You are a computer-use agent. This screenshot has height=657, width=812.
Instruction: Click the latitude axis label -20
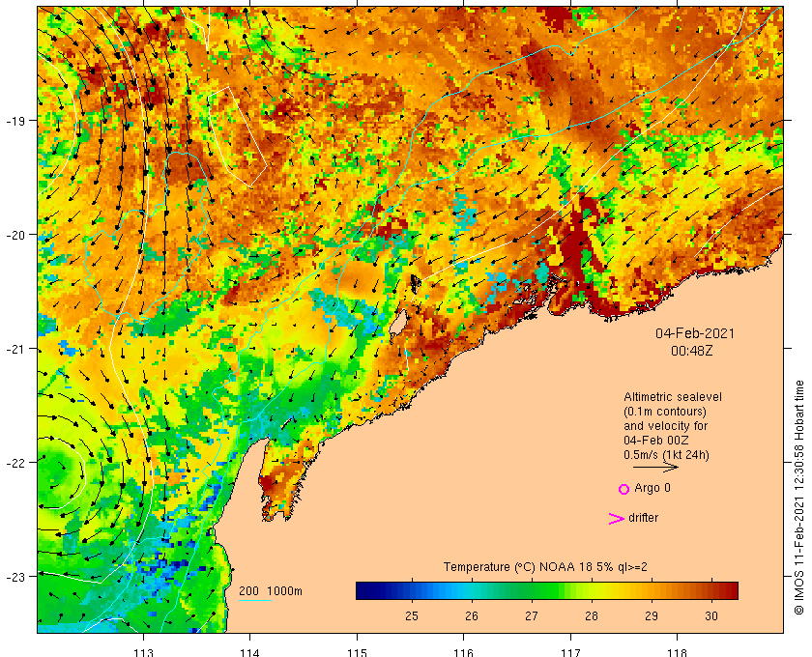15,235
